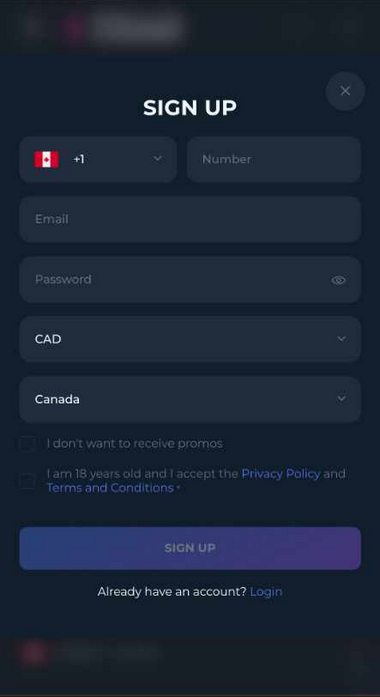Viewport: 380px width, 697px height.
Task: Click the Canada flag icon
Action: point(46,159)
